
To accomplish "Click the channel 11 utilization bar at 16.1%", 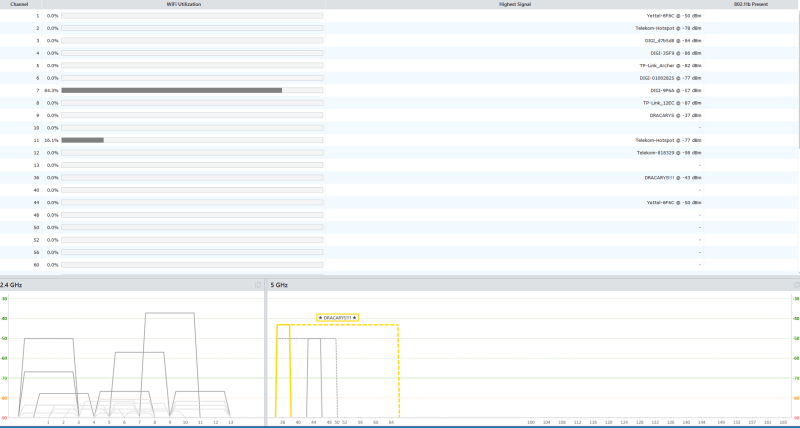I will (192, 140).
